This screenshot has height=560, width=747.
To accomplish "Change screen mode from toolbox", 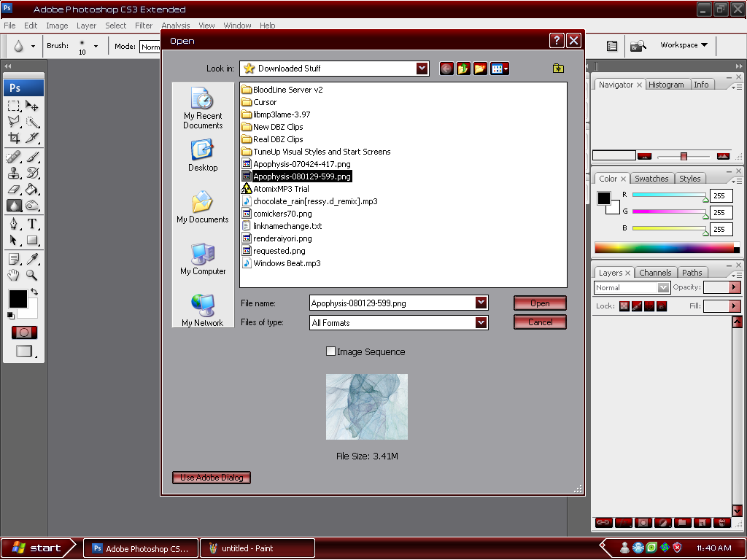I will pyautogui.click(x=24, y=351).
